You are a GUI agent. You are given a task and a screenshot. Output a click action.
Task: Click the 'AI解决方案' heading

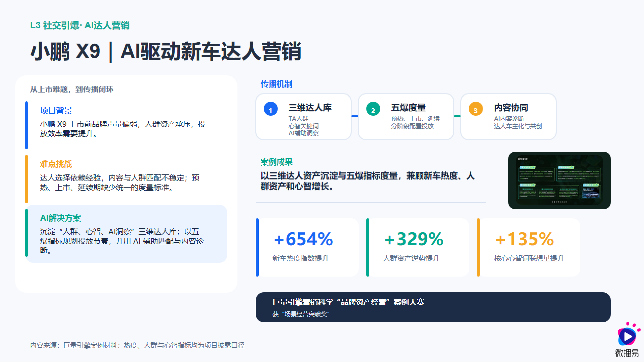point(61,218)
